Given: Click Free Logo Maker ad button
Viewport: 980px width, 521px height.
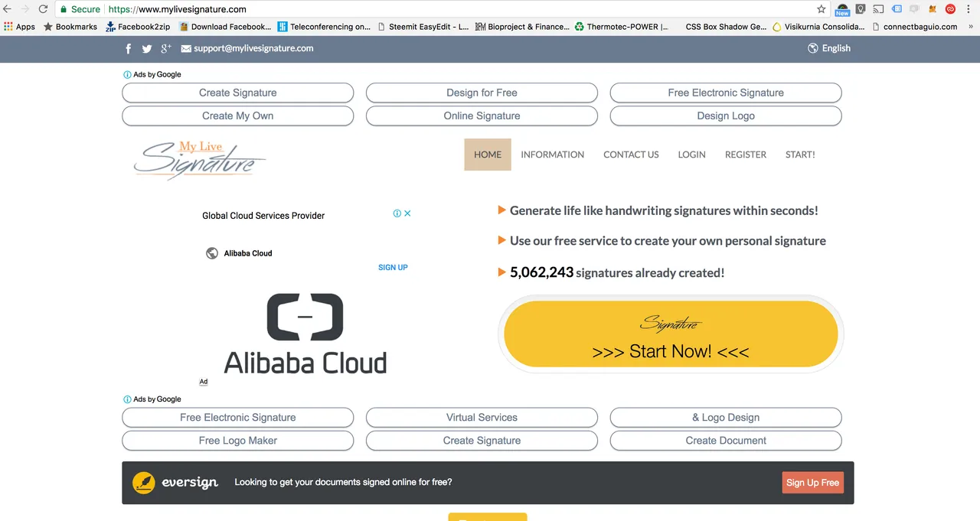Looking at the screenshot, I should 238,441.
